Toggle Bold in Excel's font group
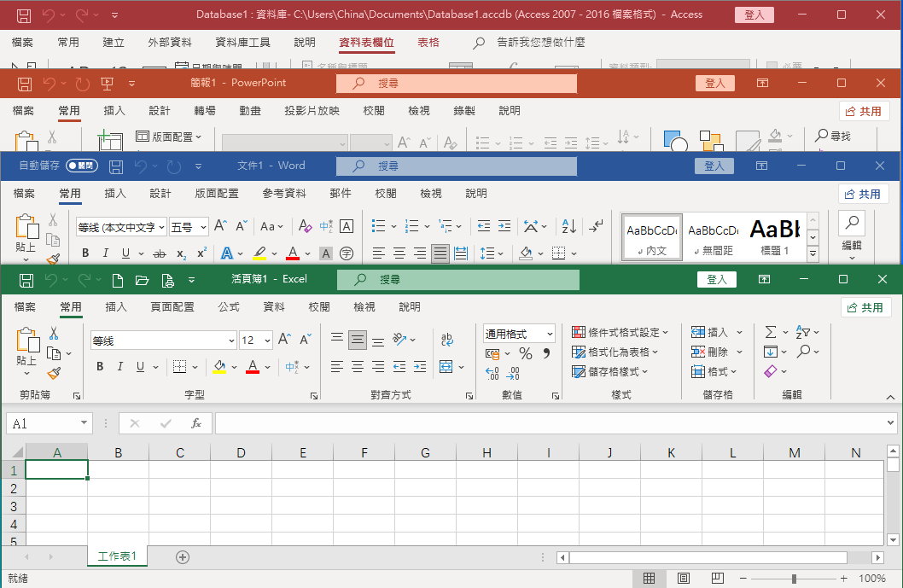Image resolution: width=903 pixels, height=588 pixels. (x=99, y=367)
